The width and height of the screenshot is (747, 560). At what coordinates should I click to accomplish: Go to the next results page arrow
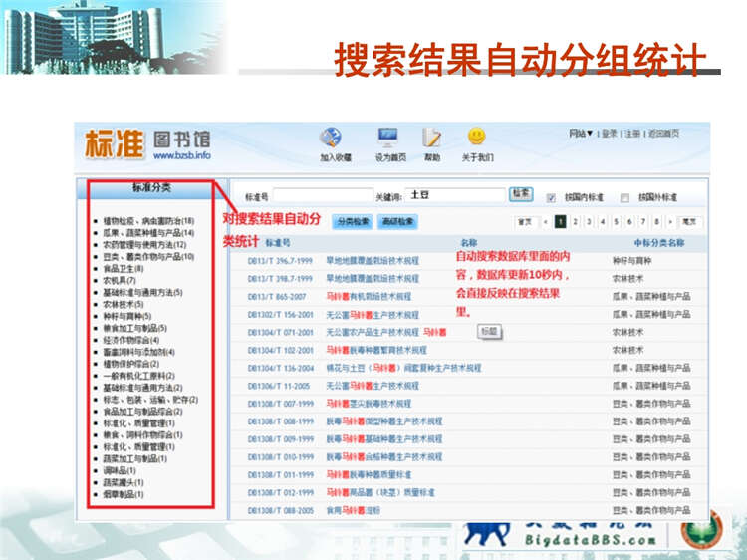670,222
